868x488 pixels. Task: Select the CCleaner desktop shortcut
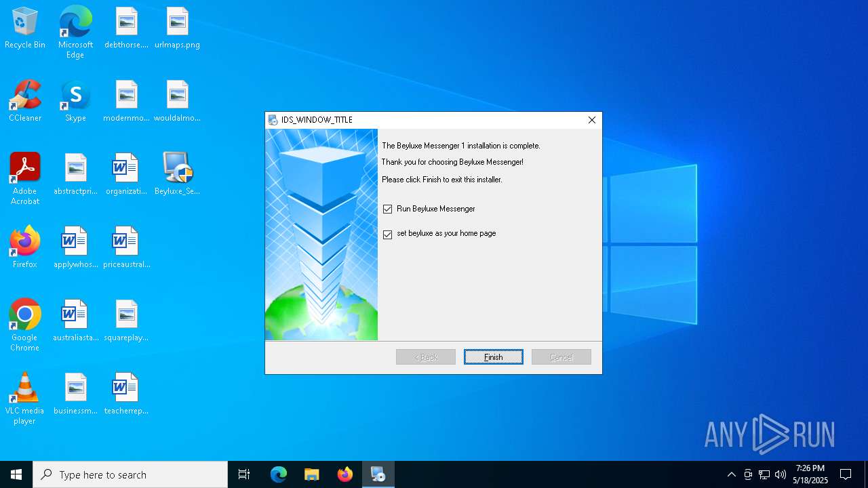[x=25, y=102]
